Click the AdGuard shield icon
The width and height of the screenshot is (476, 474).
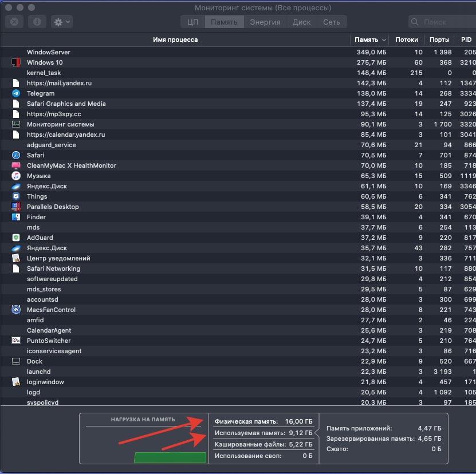[16, 238]
